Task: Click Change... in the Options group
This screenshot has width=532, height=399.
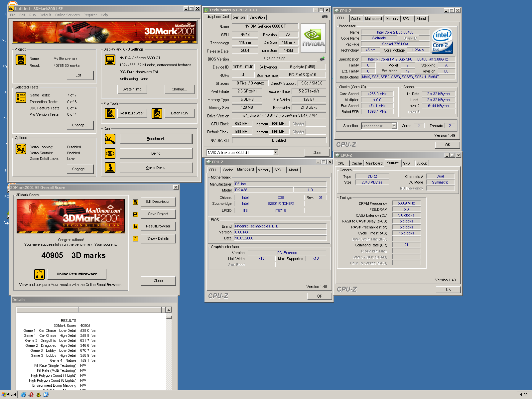Action: click(80, 169)
